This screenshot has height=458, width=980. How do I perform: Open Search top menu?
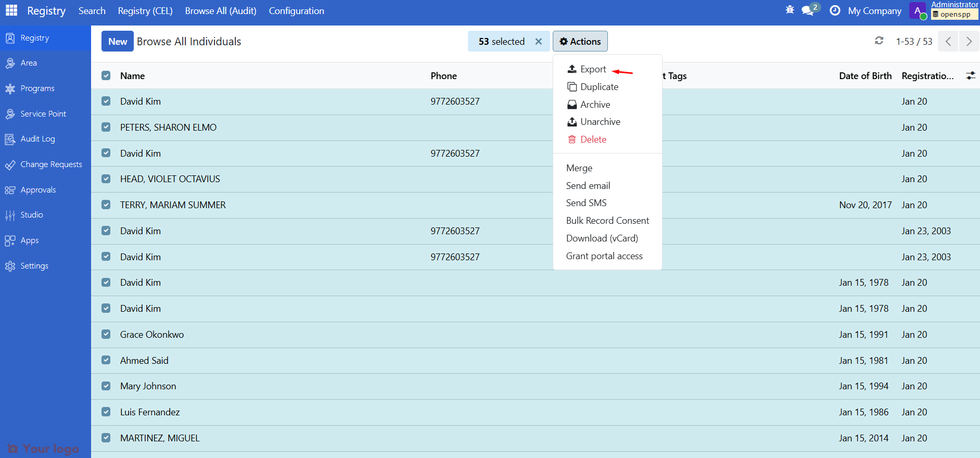(92, 10)
